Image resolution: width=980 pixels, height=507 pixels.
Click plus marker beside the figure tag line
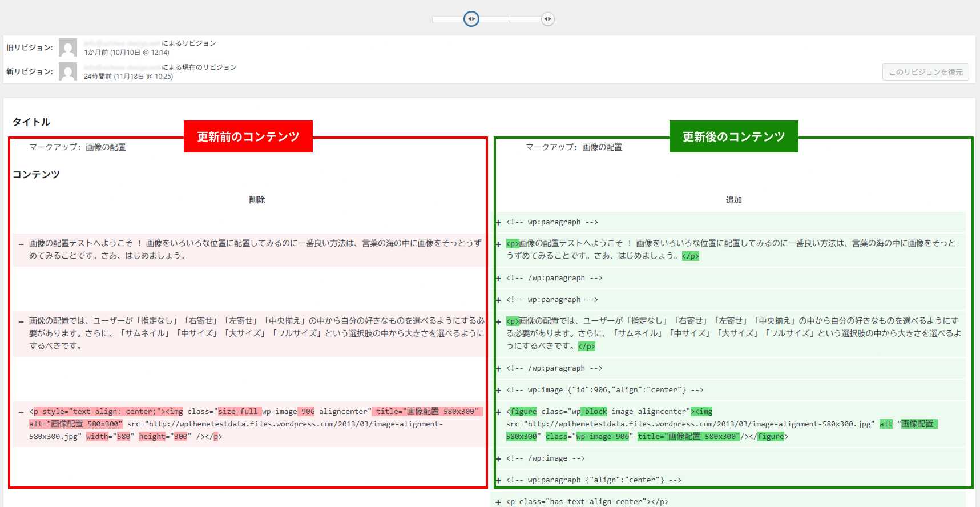498,412
